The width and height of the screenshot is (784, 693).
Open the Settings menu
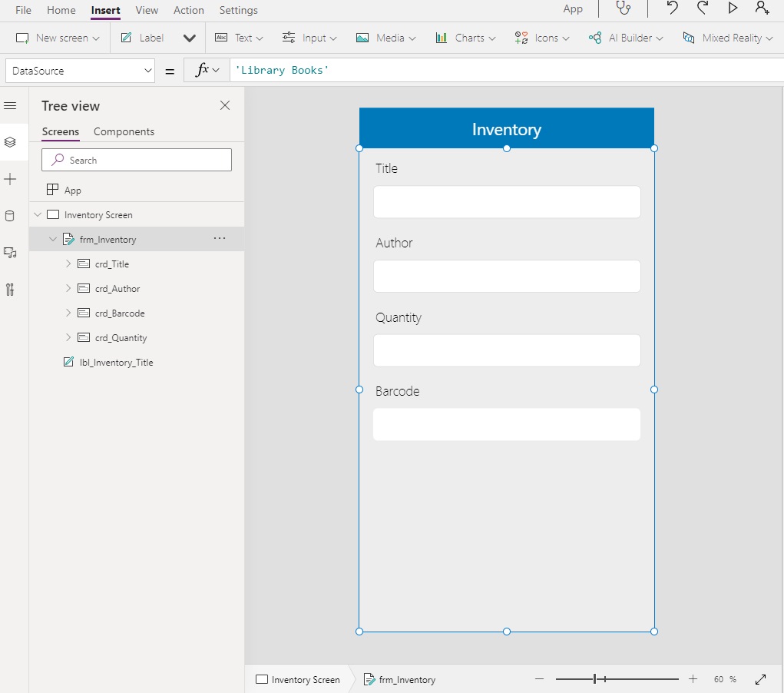pyautogui.click(x=238, y=10)
